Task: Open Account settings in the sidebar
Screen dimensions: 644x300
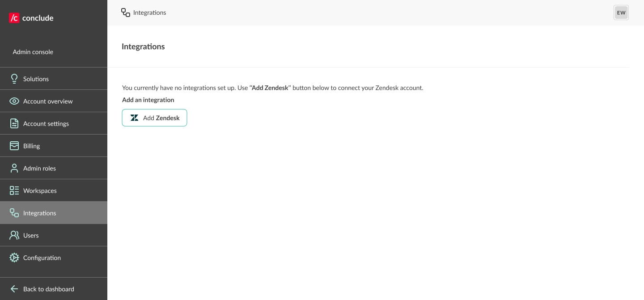Action: tap(46, 123)
